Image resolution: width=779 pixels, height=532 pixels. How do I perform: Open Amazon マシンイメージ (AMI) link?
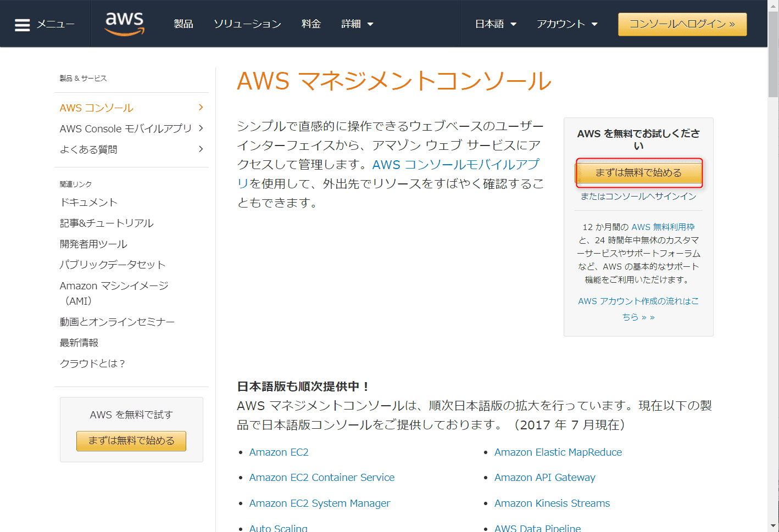[x=114, y=293]
